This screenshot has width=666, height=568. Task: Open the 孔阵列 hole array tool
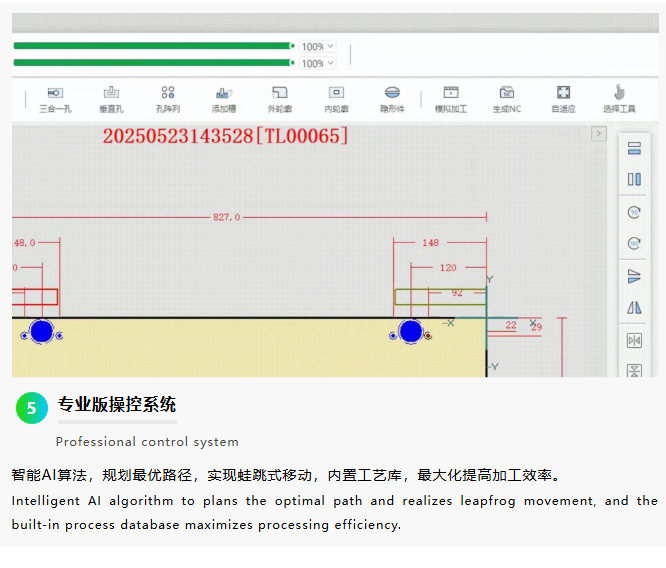[168, 98]
